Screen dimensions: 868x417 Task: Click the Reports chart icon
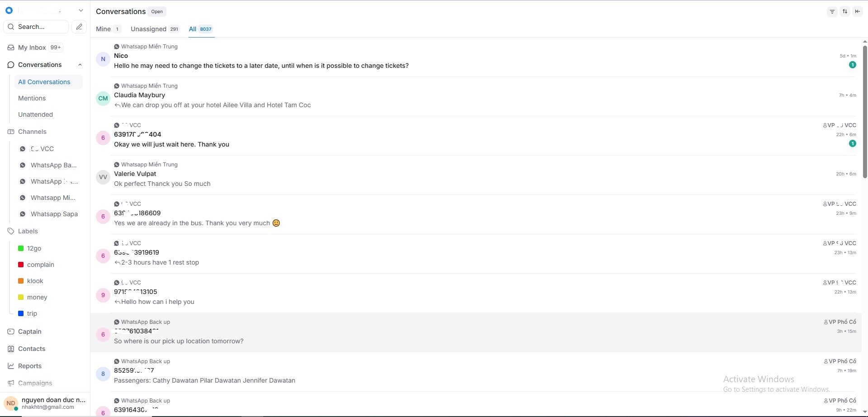(11, 366)
